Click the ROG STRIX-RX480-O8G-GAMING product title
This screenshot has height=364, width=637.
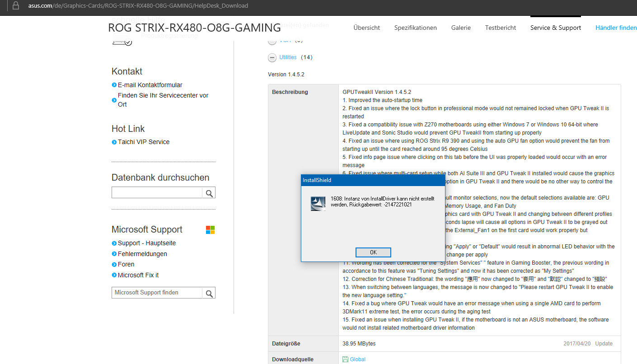coord(194,28)
